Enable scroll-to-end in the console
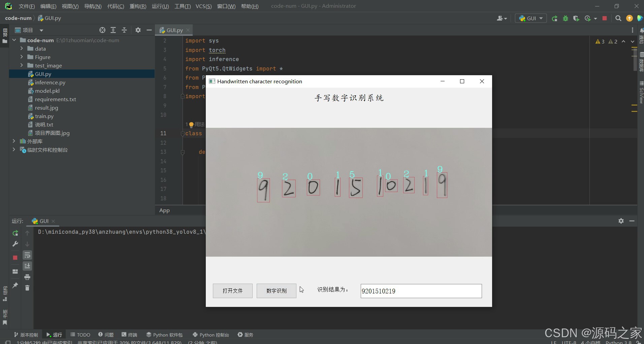 [x=27, y=266]
